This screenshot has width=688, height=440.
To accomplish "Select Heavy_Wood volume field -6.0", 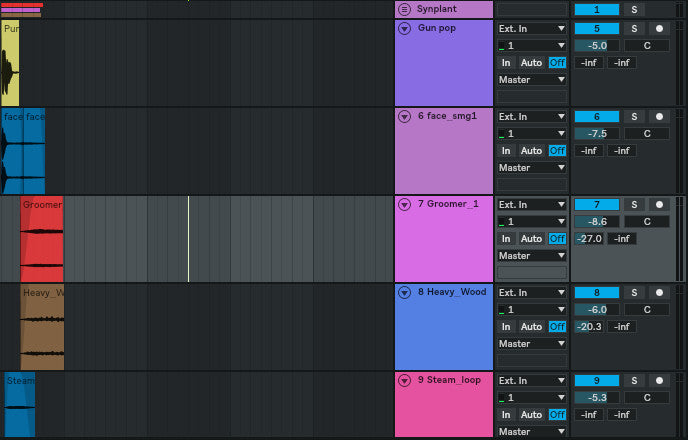I will [x=597, y=310].
